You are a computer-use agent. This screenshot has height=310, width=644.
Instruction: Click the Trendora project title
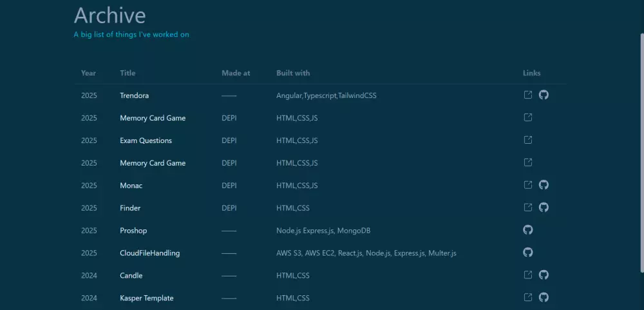click(134, 95)
